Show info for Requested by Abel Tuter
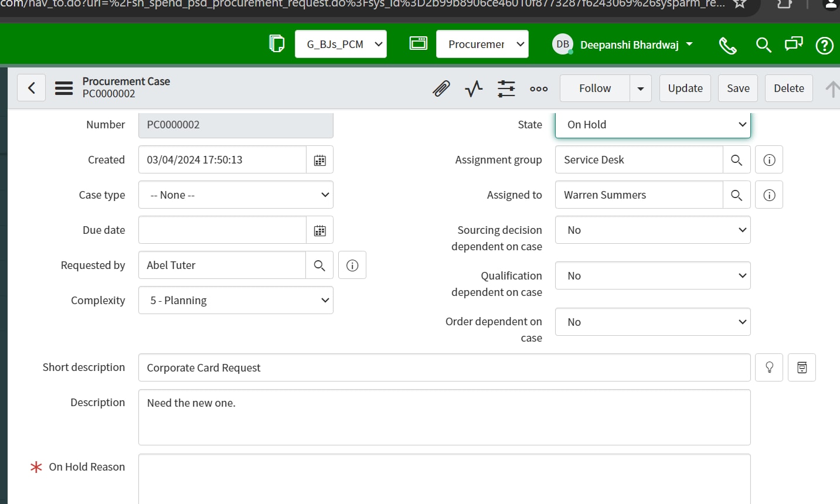This screenshot has height=504, width=840. pyautogui.click(x=352, y=265)
